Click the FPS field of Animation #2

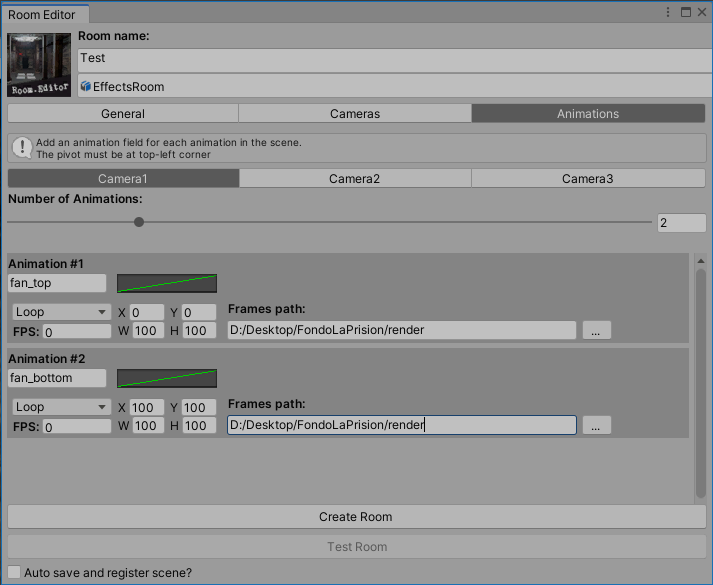click(77, 426)
